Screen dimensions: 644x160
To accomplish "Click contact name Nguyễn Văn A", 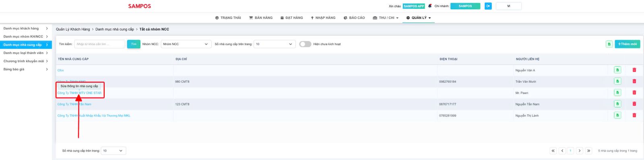I will [x=525, y=71].
